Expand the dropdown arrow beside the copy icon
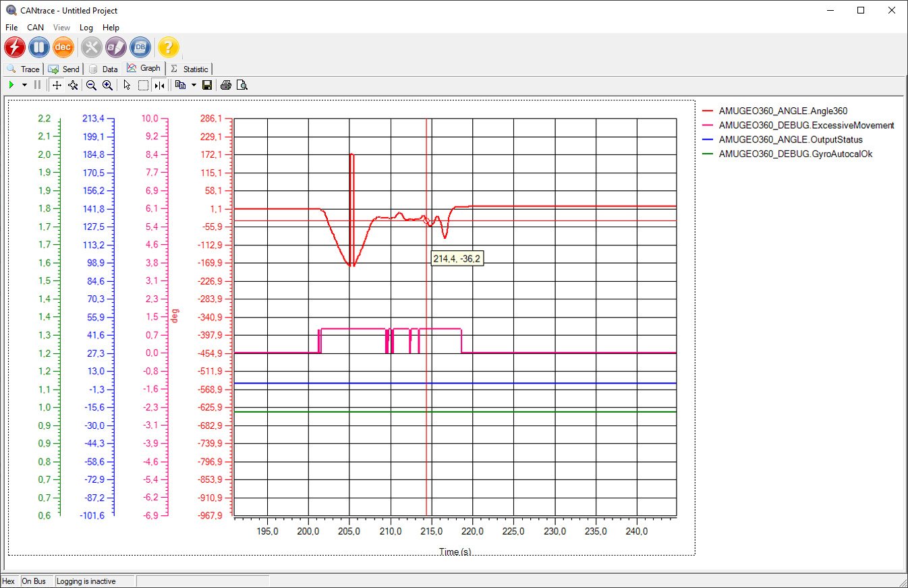The height and width of the screenshot is (588, 908). pyautogui.click(x=194, y=85)
